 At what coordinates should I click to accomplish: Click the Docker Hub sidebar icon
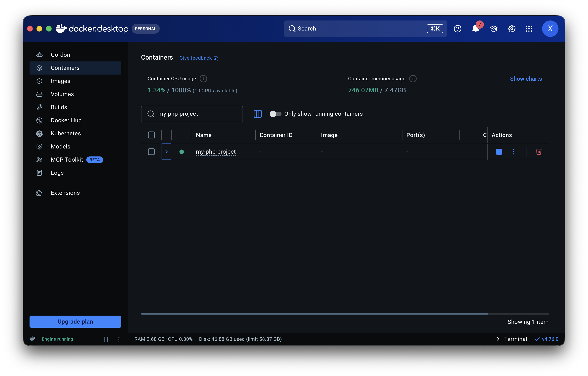pyautogui.click(x=39, y=120)
